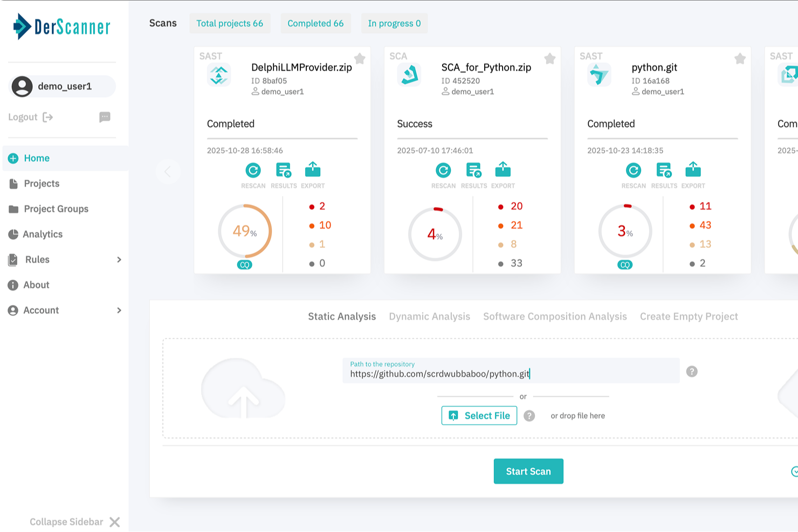
Task: Click the Logout link
Action: tap(23, 117)
